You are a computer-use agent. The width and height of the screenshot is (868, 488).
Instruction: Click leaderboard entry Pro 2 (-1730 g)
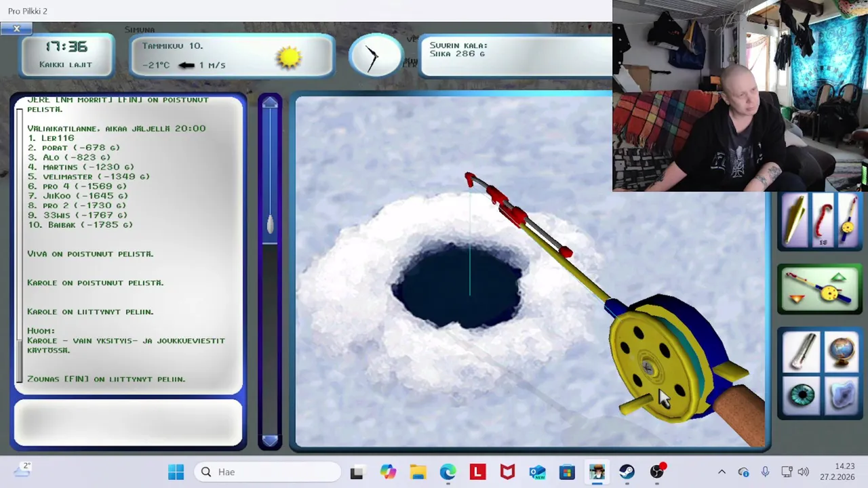click(77, 205)
